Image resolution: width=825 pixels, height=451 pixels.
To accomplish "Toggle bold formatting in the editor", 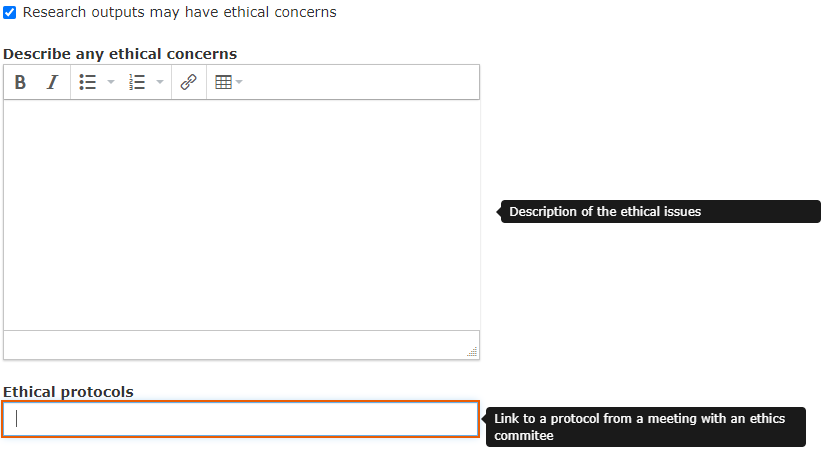I will [x=20, y=83].
